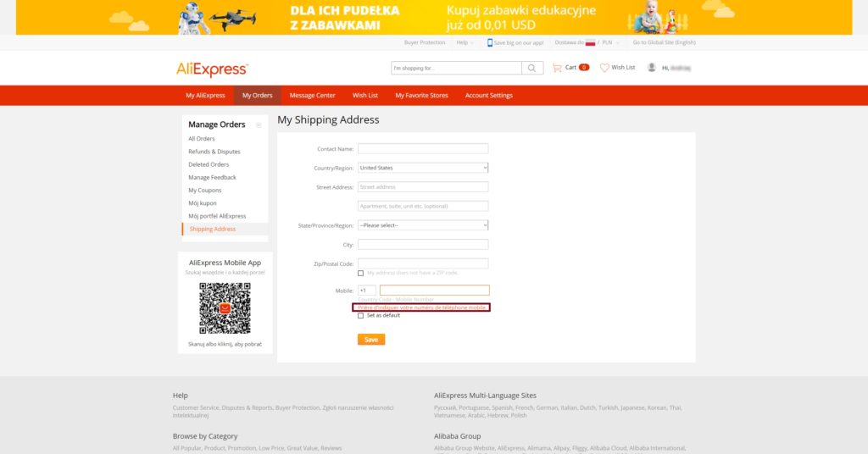
Task: Open the Country/Region dropdown
Action: tap(423, 168)
